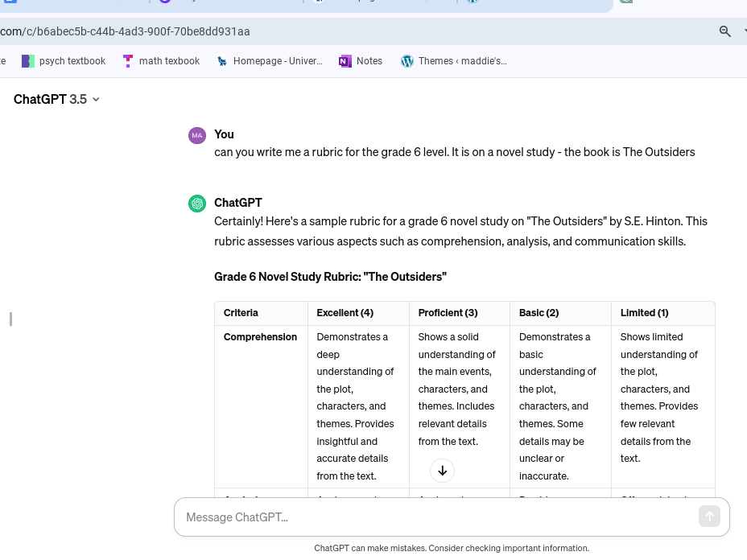Click the MA user avatar
747x560 pixels.
[x=197, y=135]
